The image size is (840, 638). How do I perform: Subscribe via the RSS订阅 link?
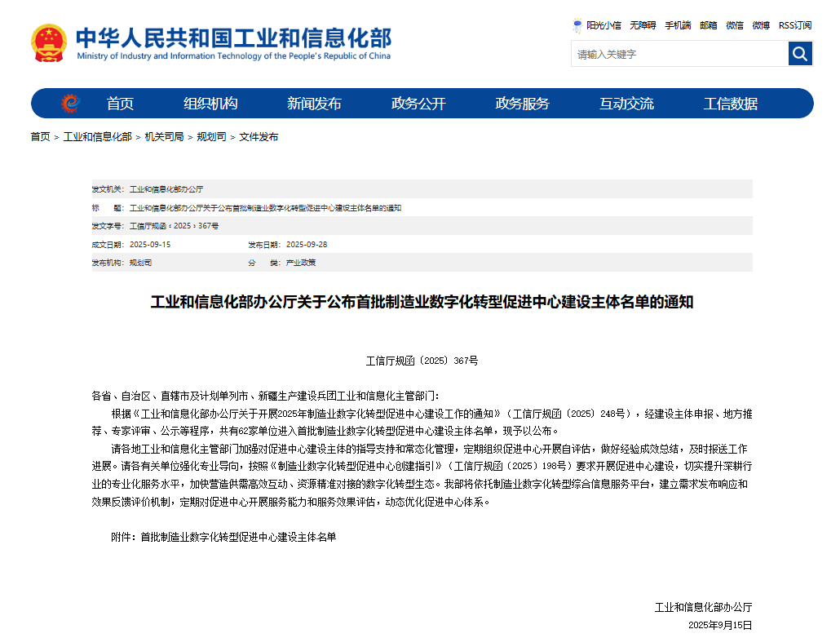(794, 25)
